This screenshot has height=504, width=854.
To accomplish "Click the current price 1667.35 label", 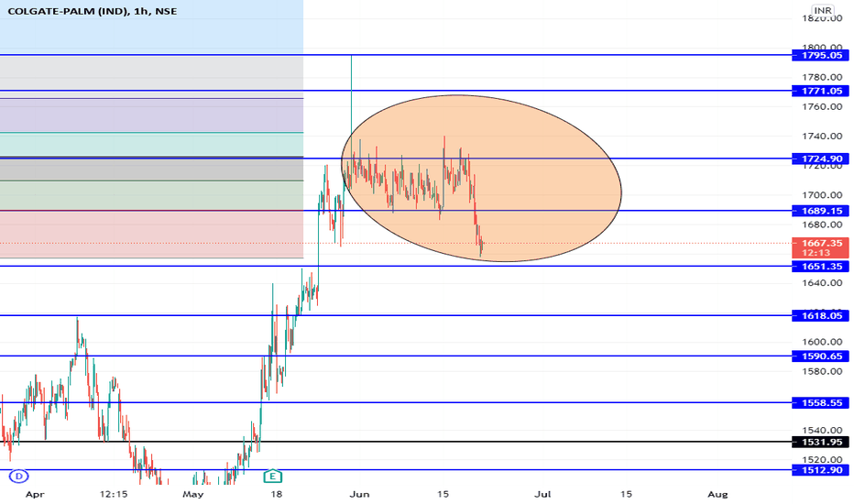I will pos(820,248).
